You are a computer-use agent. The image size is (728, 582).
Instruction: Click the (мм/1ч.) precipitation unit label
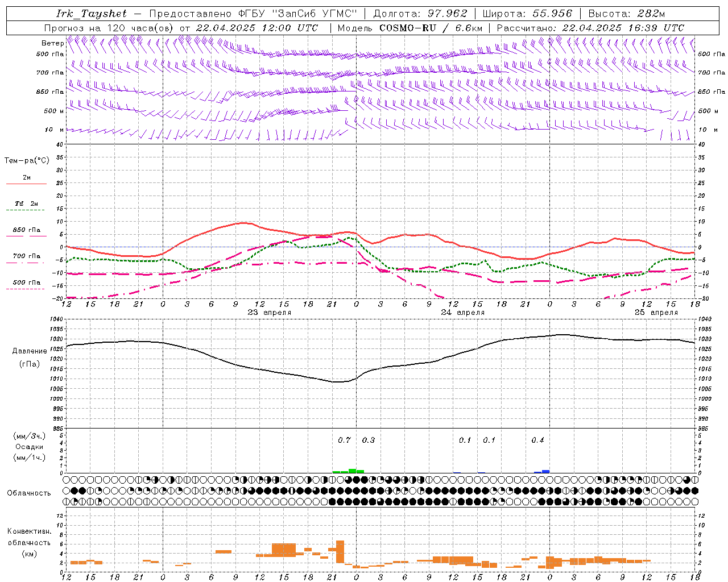click(x=30, y=458)
